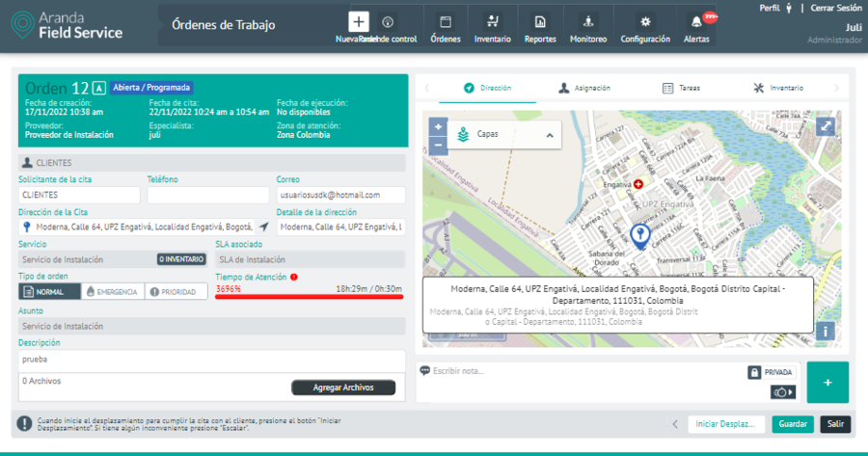
Task: Click the CLIENTES section header
Action: (211, 163)
